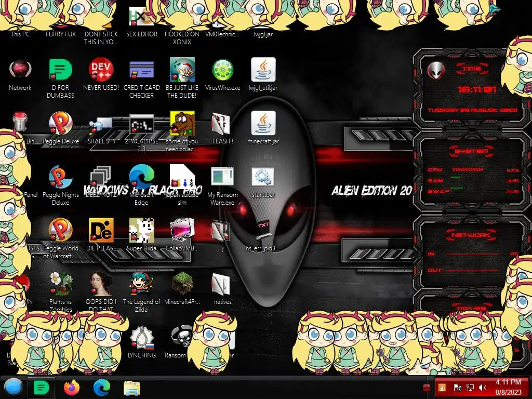Select the VM0Technic... label
Screen dimensions: 532x399
pos(222,34)
